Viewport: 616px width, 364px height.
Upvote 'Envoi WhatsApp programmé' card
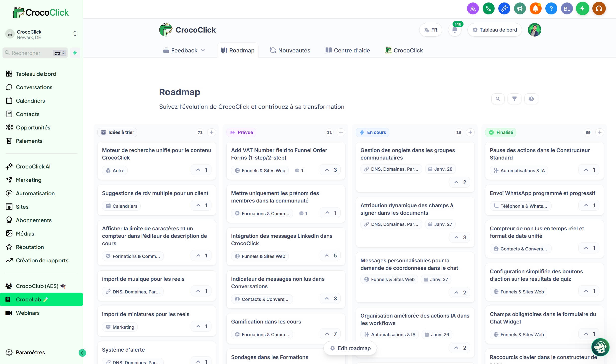click(x=589, y=205)
